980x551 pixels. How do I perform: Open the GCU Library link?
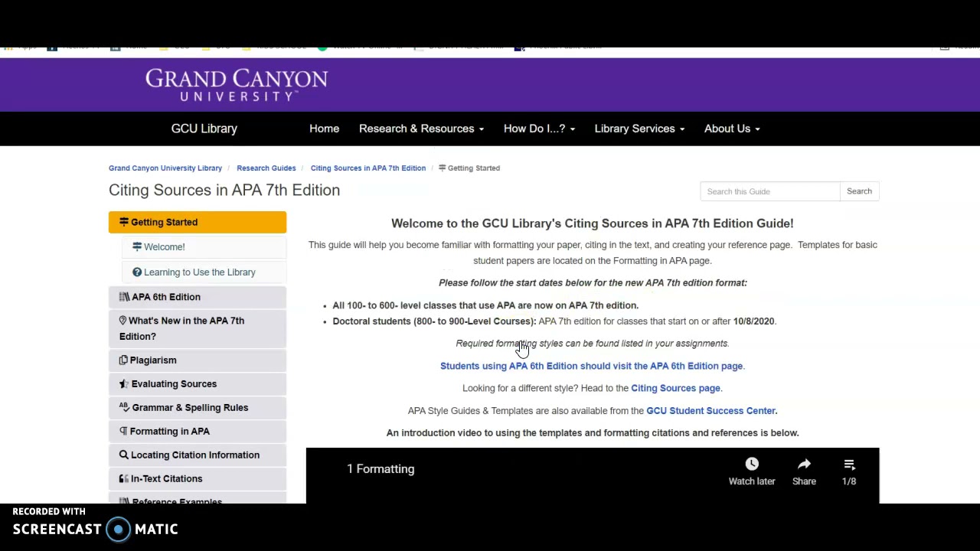click(x=204, y=129)
